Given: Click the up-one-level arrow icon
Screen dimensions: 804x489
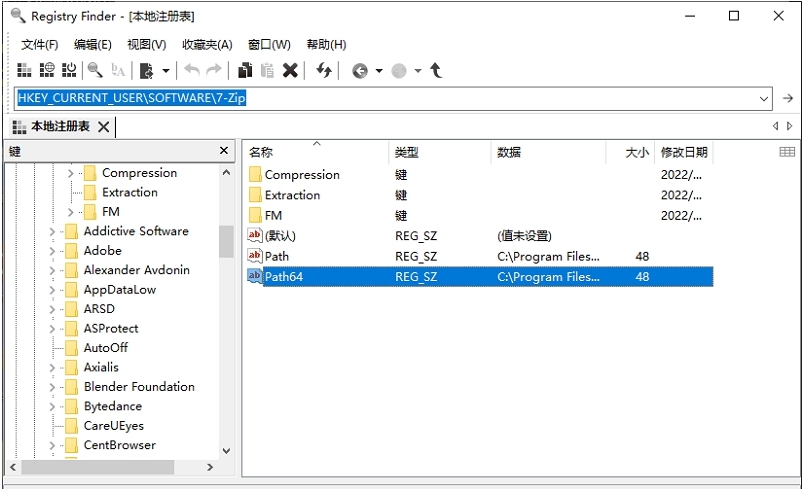Looking at the screenshot, I should coord(436,70).
